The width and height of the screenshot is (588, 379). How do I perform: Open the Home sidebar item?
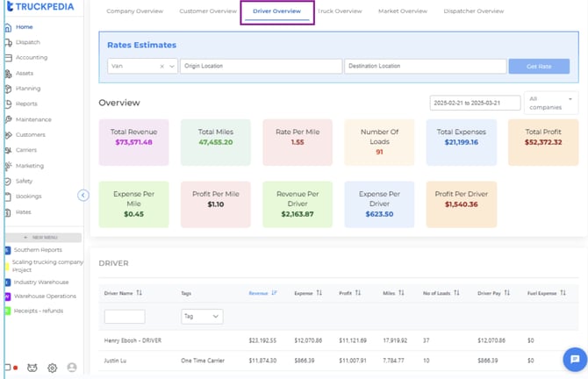tap(24, 27)
